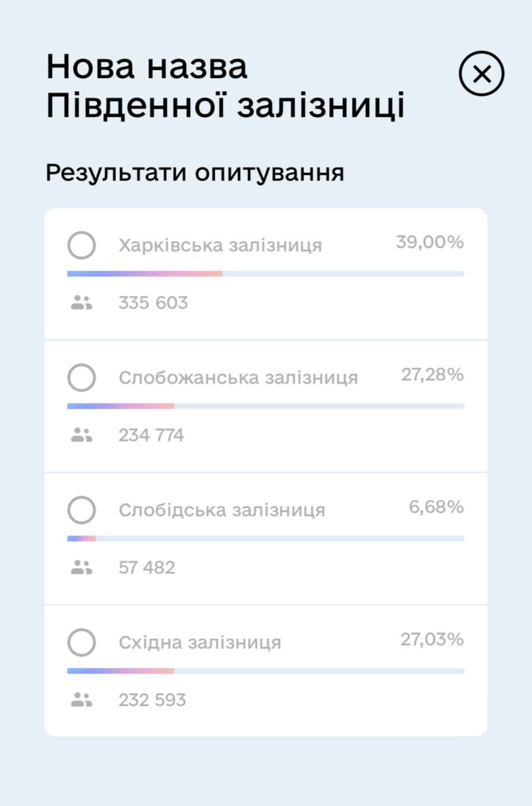Viewport: 532px width, 806px height.
Task: Click the Слобожанська залізниця option label
Action: click(x=238, y=378)
